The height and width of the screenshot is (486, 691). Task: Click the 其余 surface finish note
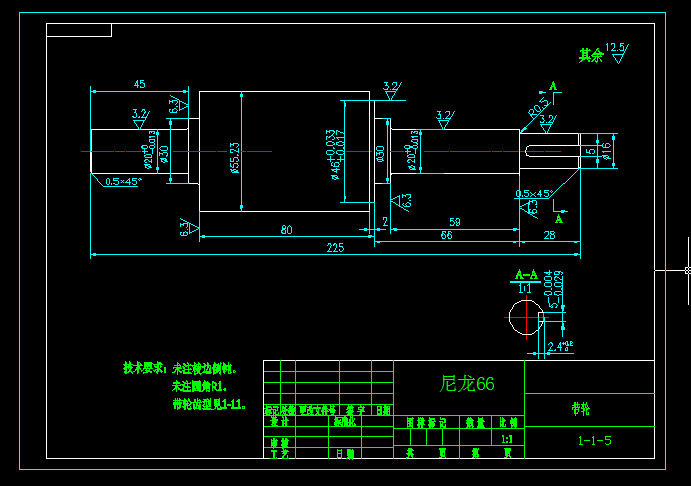pyautogui.click(x=591, y=55)
